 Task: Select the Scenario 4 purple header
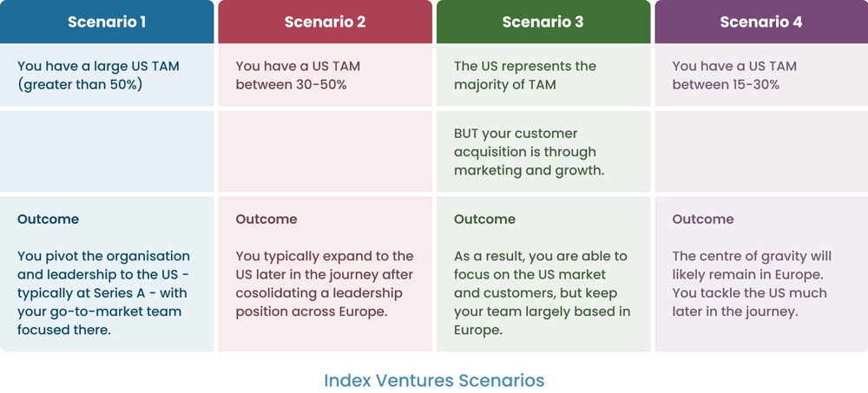coord(761,22)
